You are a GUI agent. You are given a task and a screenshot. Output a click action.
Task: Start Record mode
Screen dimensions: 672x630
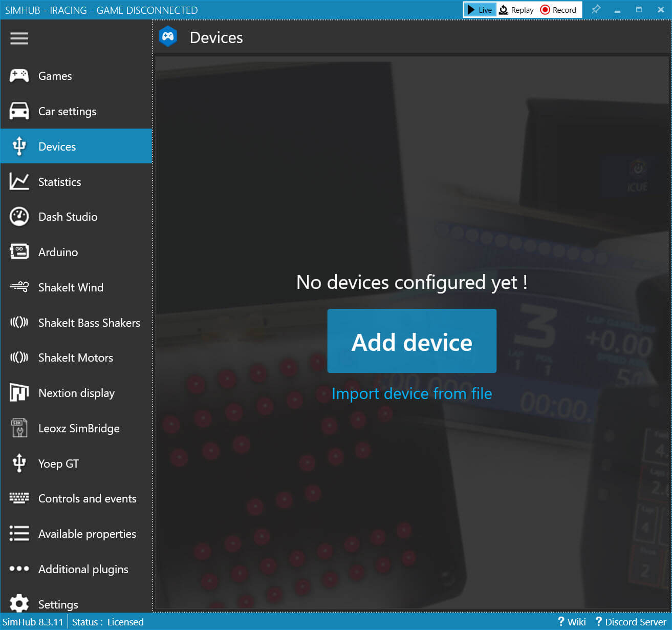[x=558, y=10]
